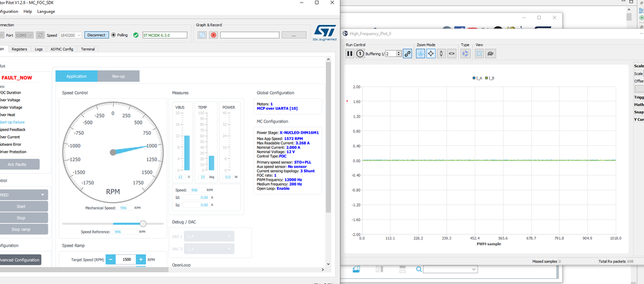Open the Port COM5 dropdown

[25, 35]
